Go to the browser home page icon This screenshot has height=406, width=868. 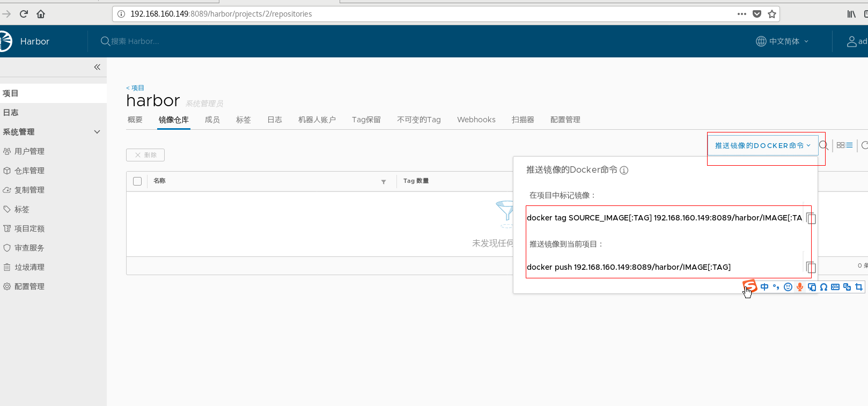tap(41, 14)
